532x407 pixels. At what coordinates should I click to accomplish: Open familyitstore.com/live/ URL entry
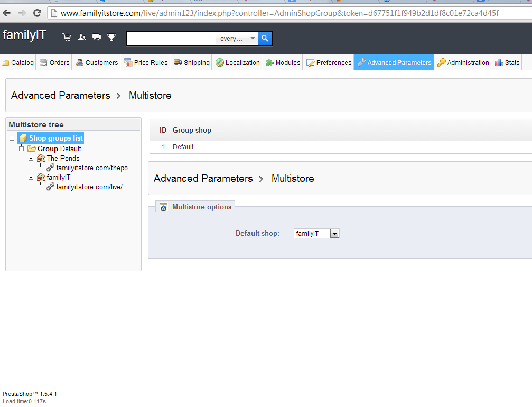89,187
